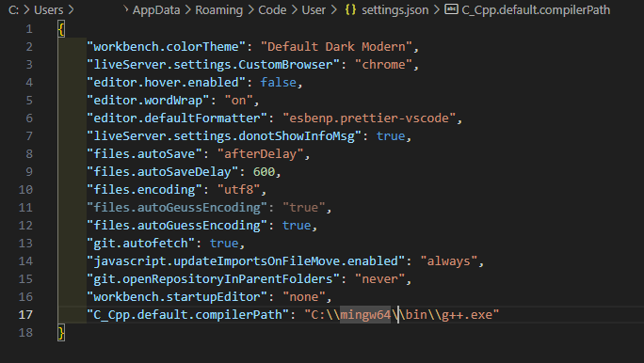Select the 'User' breadcrumb folder
The height and width of the screenshot is (363, 644).
pyautogui.click(x=314, y=9)
